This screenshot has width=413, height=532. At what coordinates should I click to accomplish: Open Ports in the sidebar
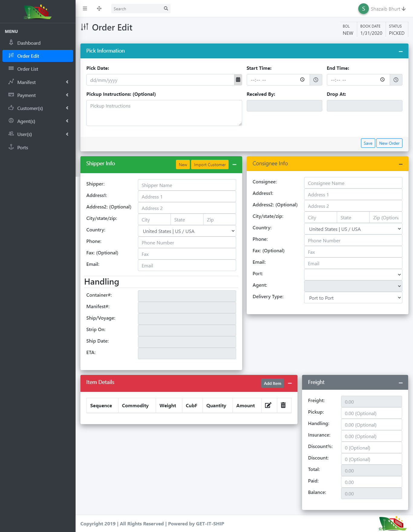(38, 147)
